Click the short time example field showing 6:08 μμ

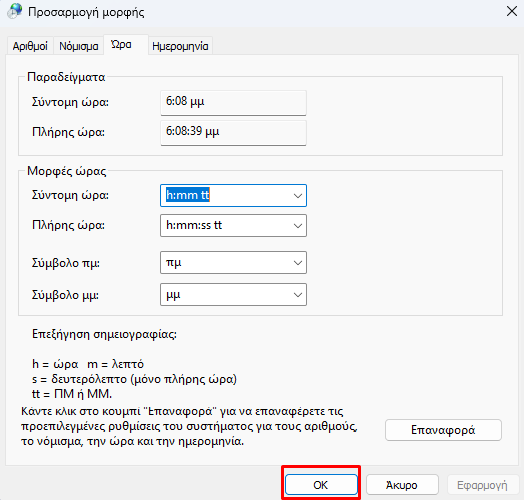(233, 103)
